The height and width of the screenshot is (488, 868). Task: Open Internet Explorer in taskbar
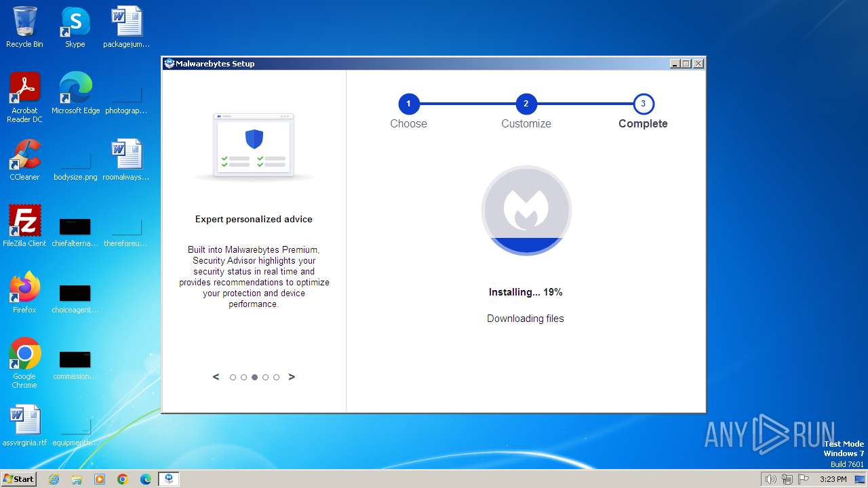pyautogui.click(x=54, y=479)
